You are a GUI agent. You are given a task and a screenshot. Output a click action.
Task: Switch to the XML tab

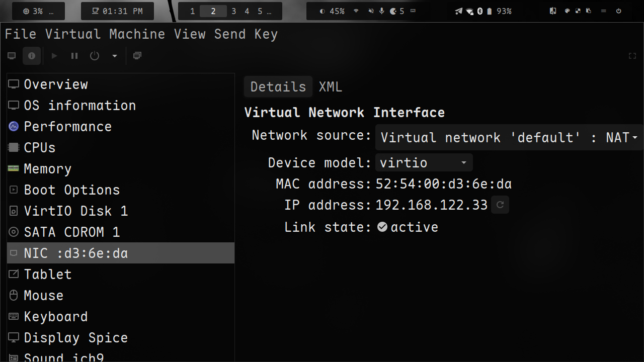tap(331, 87)
